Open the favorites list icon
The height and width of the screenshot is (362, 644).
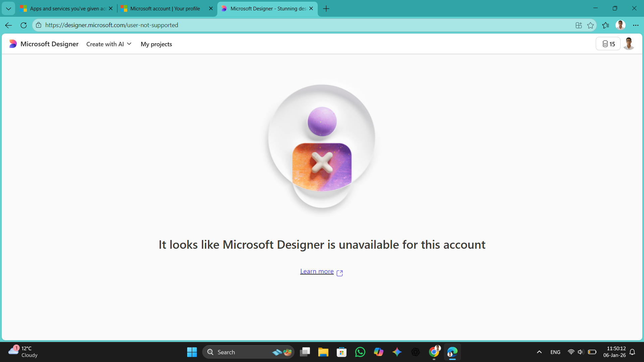point(605,25)
